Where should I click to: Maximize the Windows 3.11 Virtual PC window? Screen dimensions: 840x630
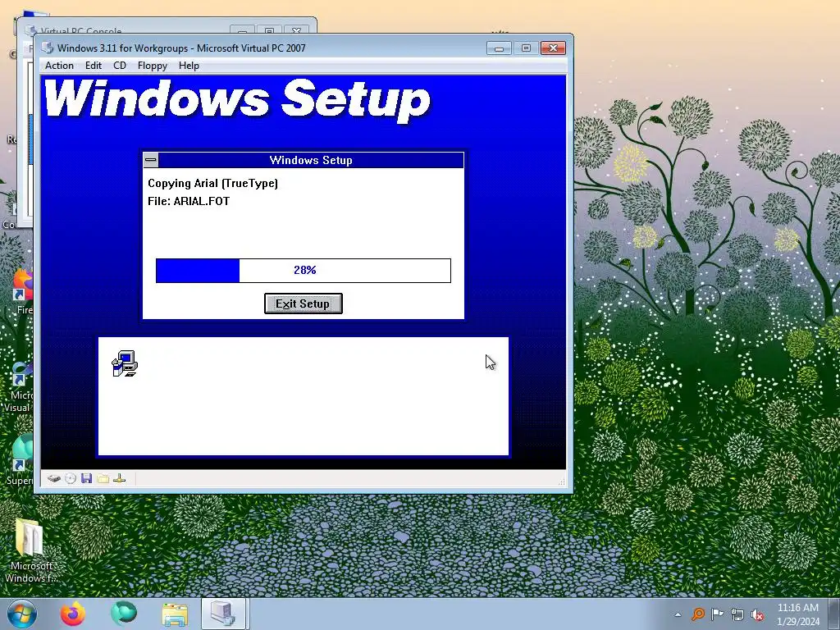(x=526, y=48)
